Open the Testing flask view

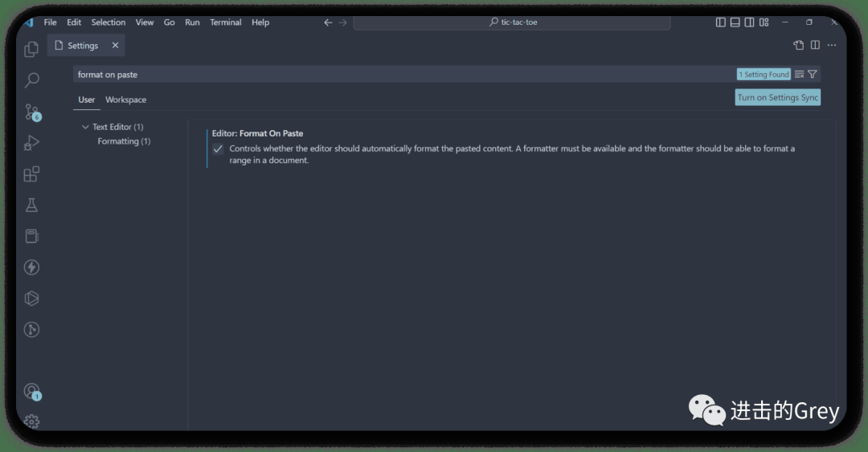coord(31,206)
